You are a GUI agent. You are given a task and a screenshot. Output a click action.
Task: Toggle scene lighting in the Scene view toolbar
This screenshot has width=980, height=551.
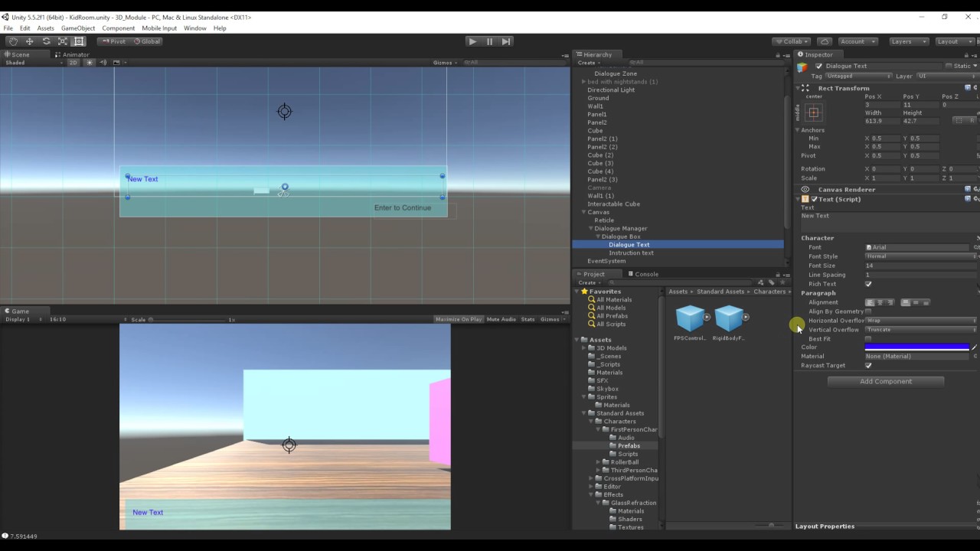click(x=90, y=63)
